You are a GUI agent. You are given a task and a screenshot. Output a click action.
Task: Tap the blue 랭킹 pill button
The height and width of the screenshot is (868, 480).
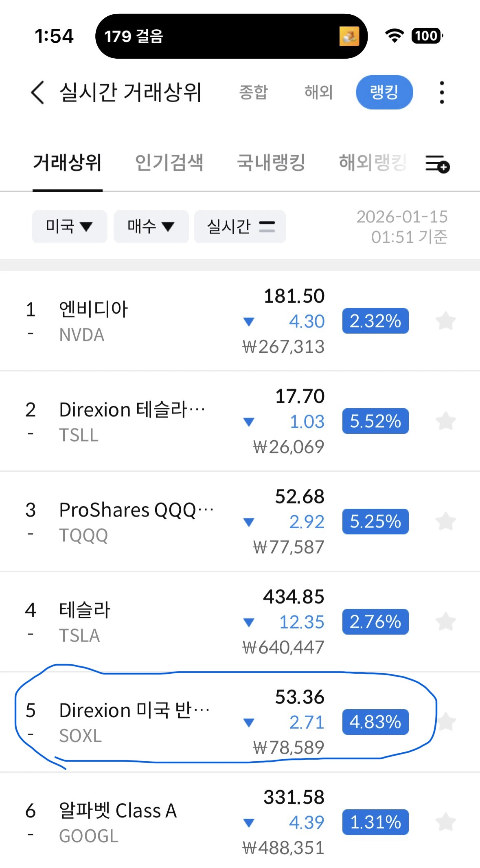click(x=384, y=92)
